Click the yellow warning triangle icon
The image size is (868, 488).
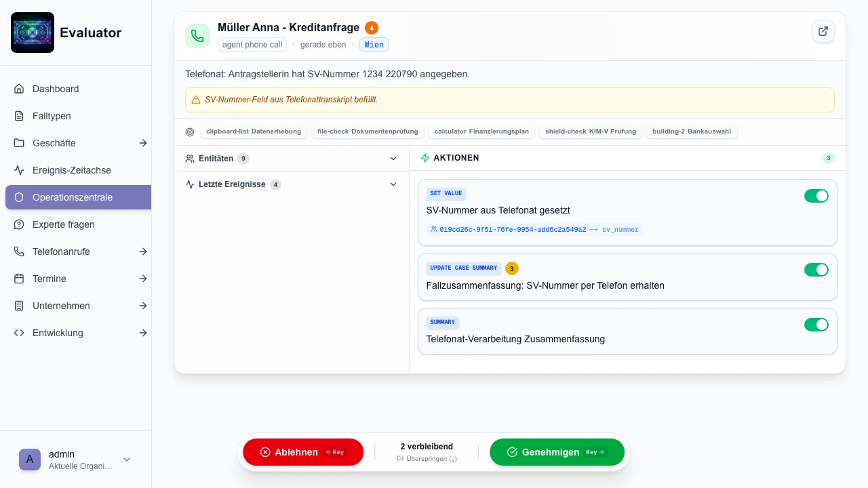(x=196, y=100)
